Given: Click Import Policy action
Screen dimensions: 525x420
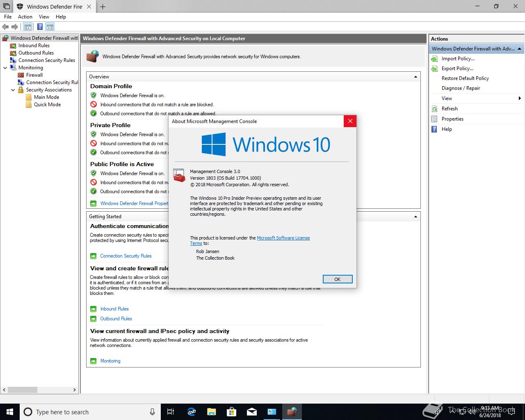Looking at the screenshot, I should 458,59.
